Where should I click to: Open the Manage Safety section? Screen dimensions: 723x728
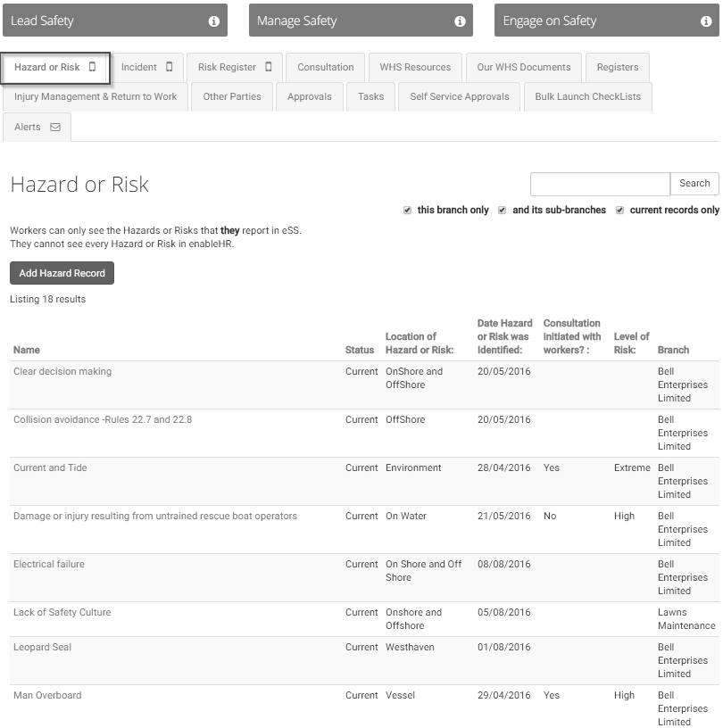[x=361, y=21]
